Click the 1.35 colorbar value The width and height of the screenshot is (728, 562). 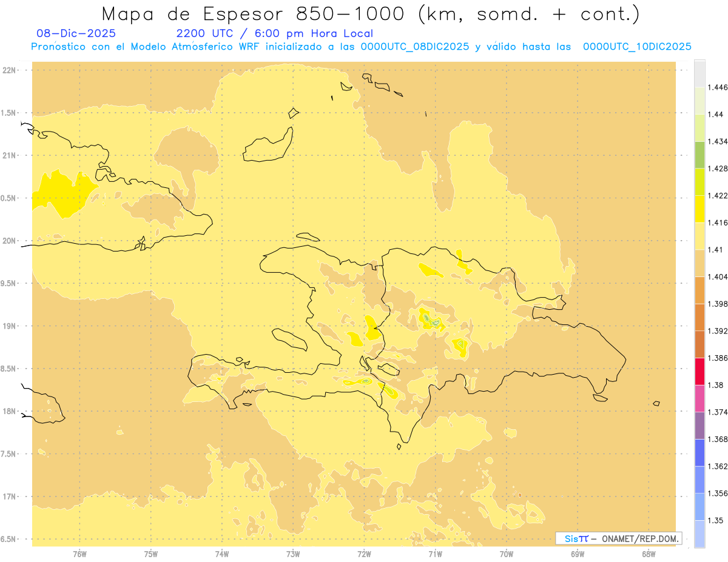(715, 520)
